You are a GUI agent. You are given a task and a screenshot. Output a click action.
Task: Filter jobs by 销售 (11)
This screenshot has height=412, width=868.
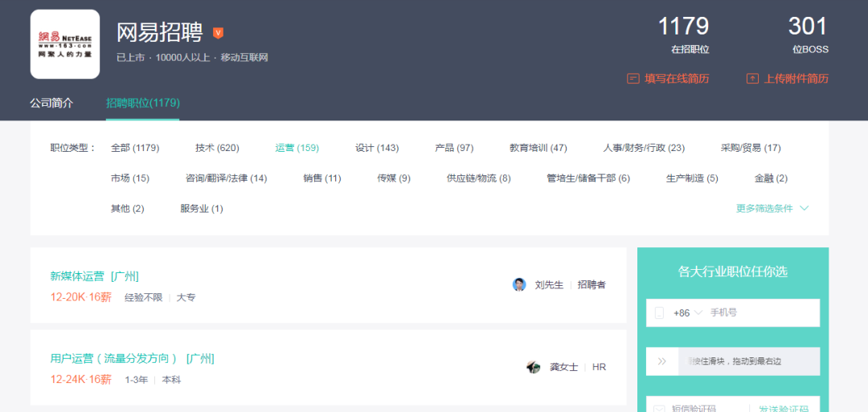coord(322,178)
